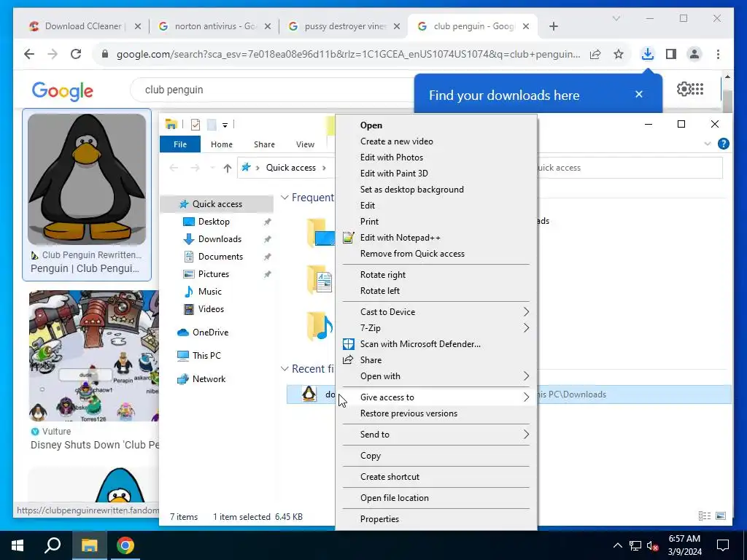The width and height of the screenshot is (747, 560).
Task: Select This PC in navigation pane
Action: coord(206,356)
